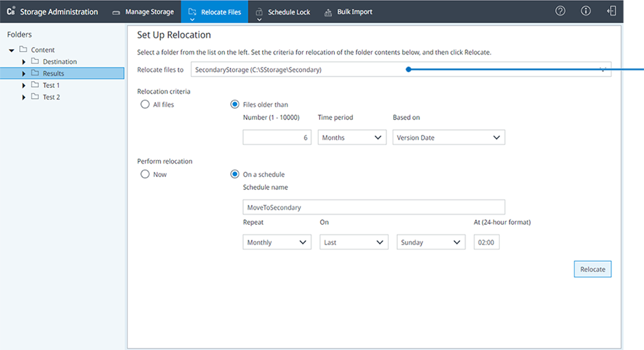Open the Version Date dropdown
The image size is (644, 350).
[448, 138]
